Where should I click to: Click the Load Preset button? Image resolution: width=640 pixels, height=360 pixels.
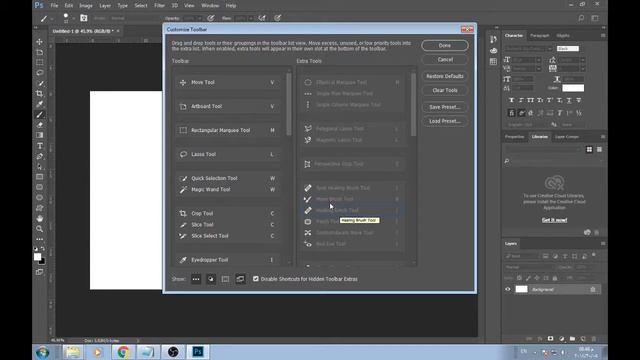(445, 121)
